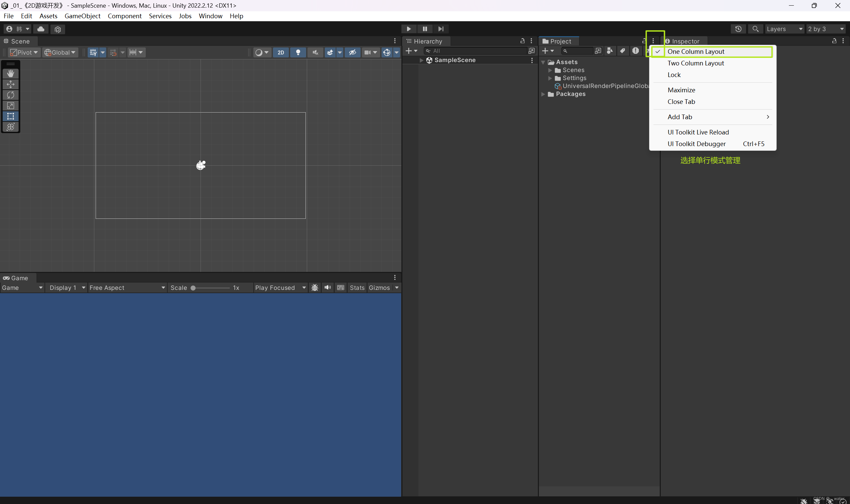Click the Stats button in Game view

[357, 288]
